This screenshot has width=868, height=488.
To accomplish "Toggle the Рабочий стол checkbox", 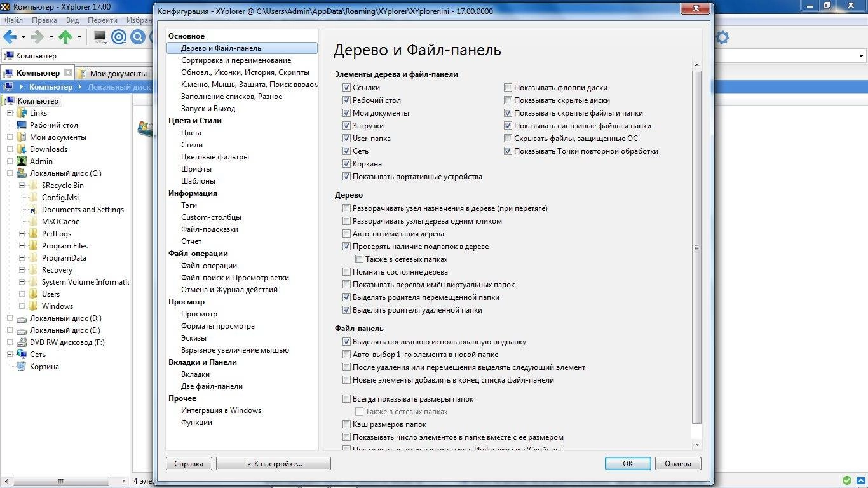I will click(x=346, y=100).
